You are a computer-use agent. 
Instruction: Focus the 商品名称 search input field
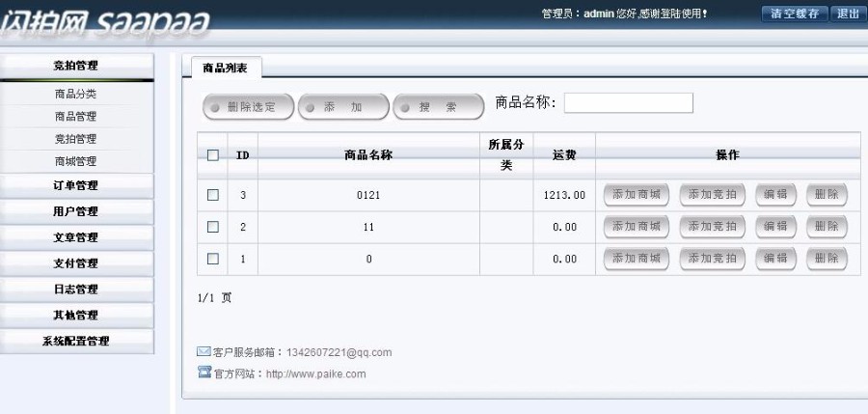(x=628, y=103)
